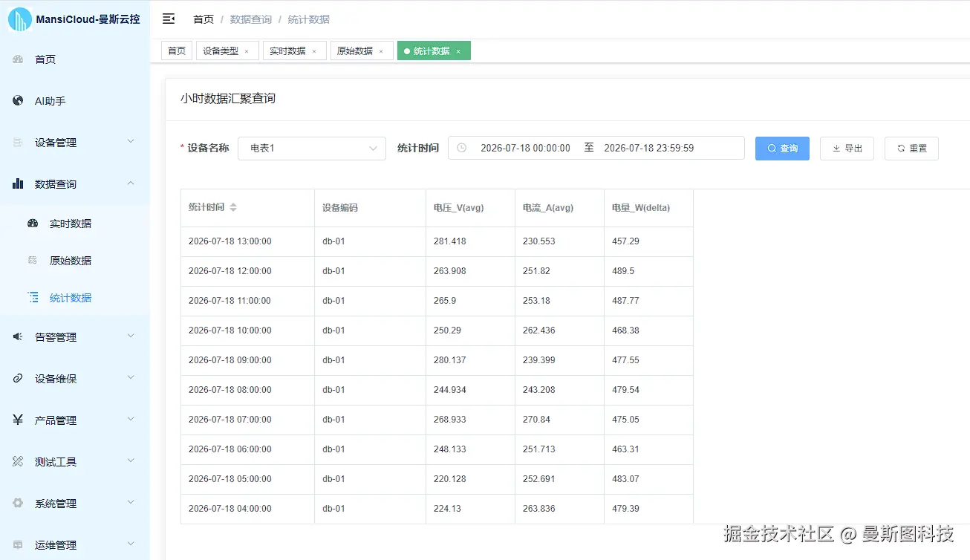Click the 设备管理 icon in sidebar

(x=18, y=143)
